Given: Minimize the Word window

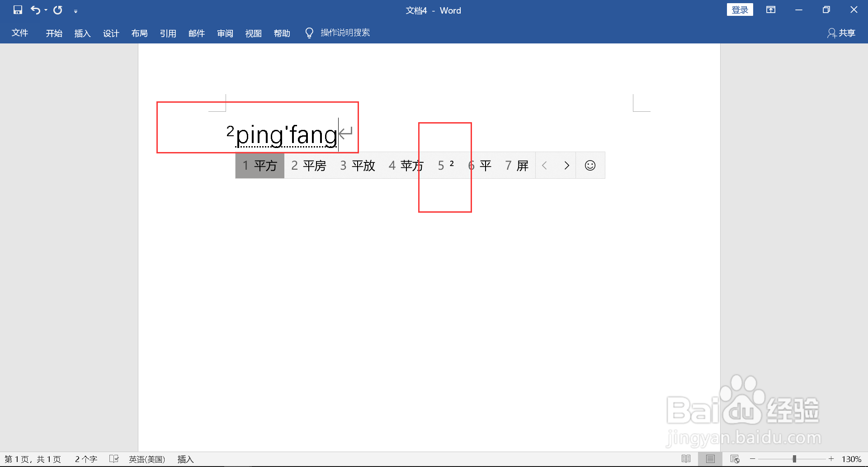Looking at the screenshot, I should [799, 10].
